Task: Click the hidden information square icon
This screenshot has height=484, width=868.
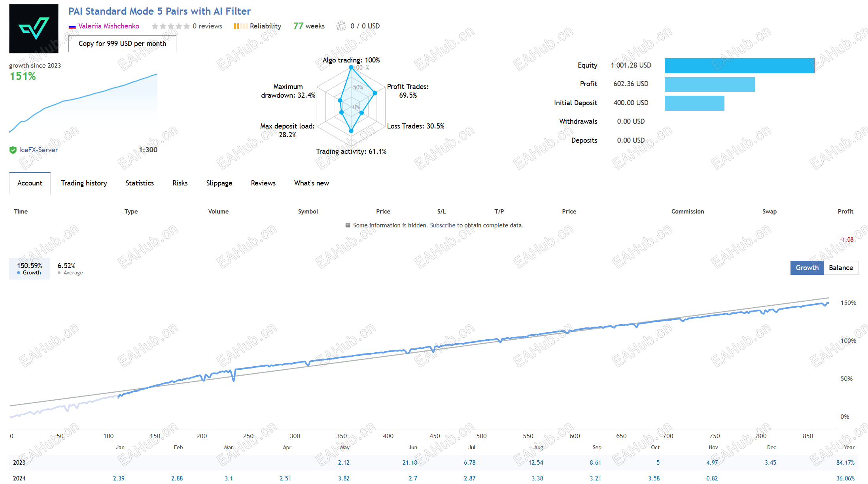Action: pyautogui.click(x=348, y=225)
